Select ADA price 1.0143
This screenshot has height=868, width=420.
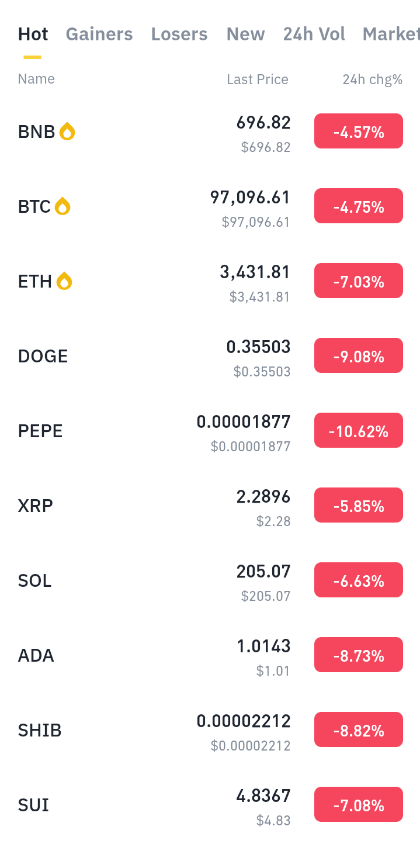(x=263, y=646)
